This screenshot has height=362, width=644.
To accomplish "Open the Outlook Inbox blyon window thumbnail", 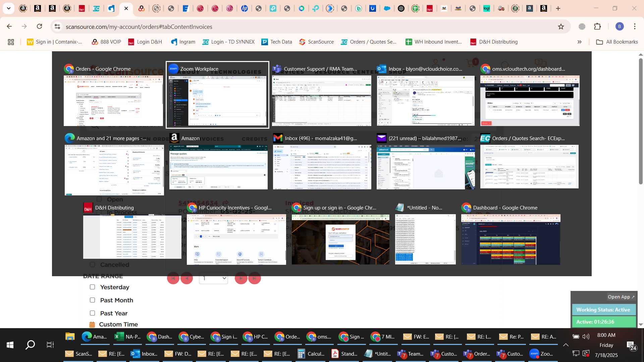I will [426, 95].
